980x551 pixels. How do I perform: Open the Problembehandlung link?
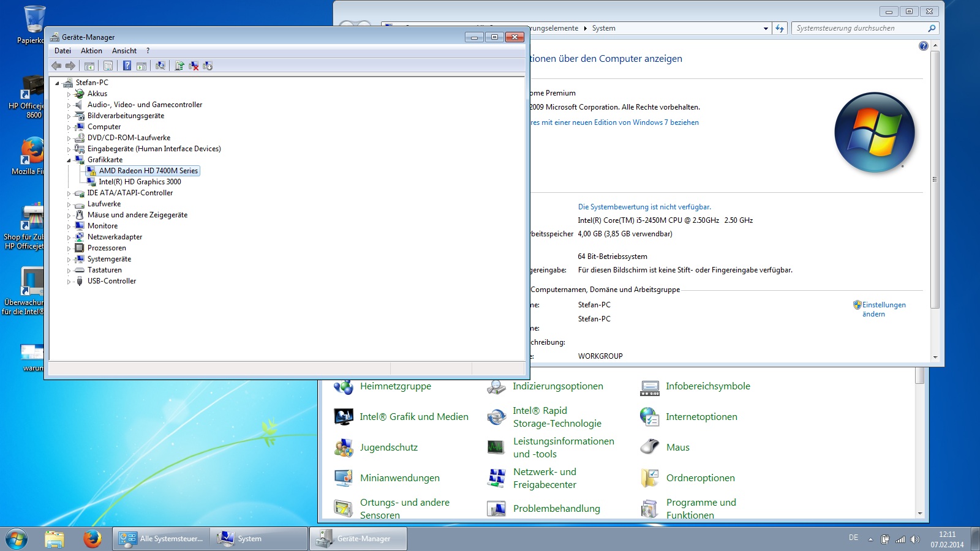[x=557, y=509]
